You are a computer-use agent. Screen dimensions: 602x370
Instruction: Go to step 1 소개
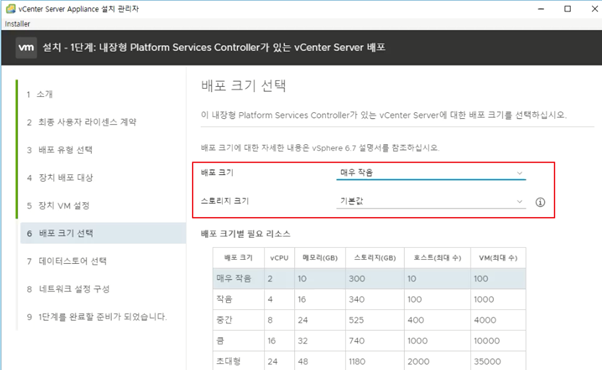tap(40, 94)
